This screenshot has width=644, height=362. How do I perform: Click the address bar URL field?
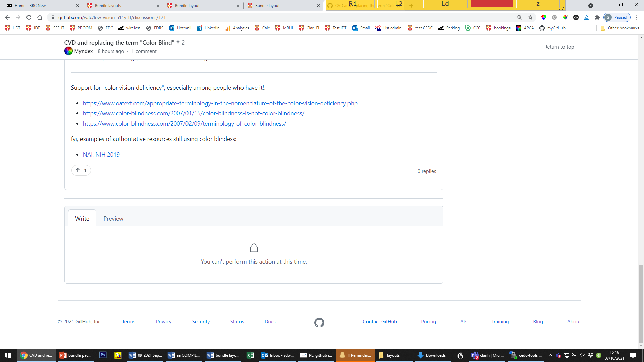282,17
